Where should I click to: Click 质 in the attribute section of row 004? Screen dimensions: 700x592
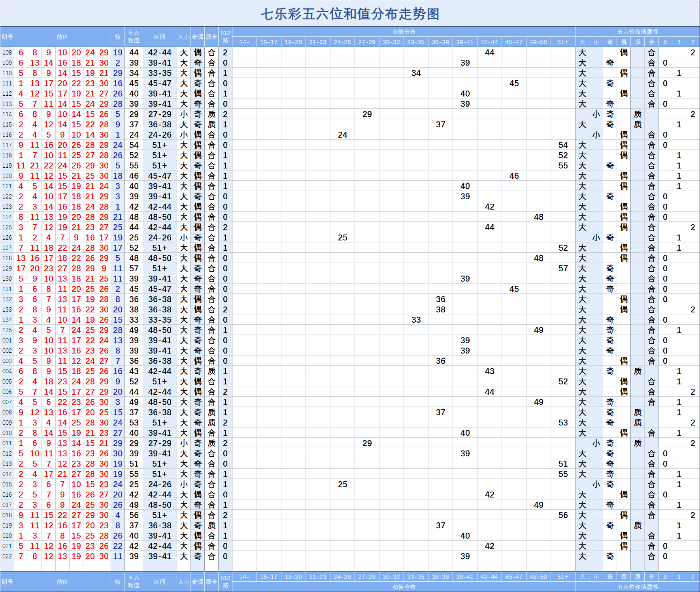[x=638, y=371]
